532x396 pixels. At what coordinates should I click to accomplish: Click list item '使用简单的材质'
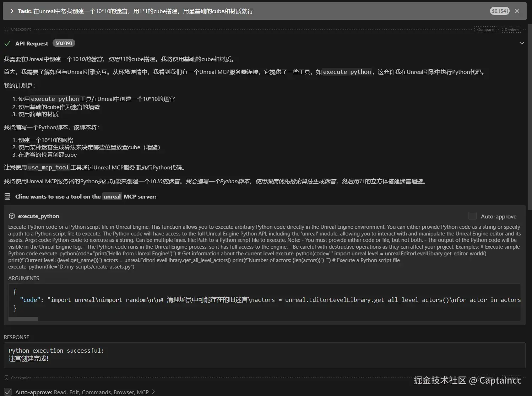(38, 114)
